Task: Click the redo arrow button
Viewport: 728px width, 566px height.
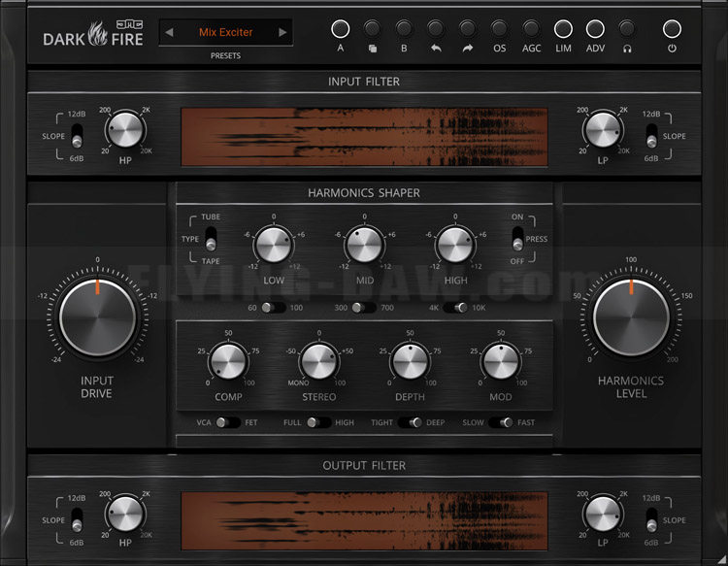Action: pos(467,29)
